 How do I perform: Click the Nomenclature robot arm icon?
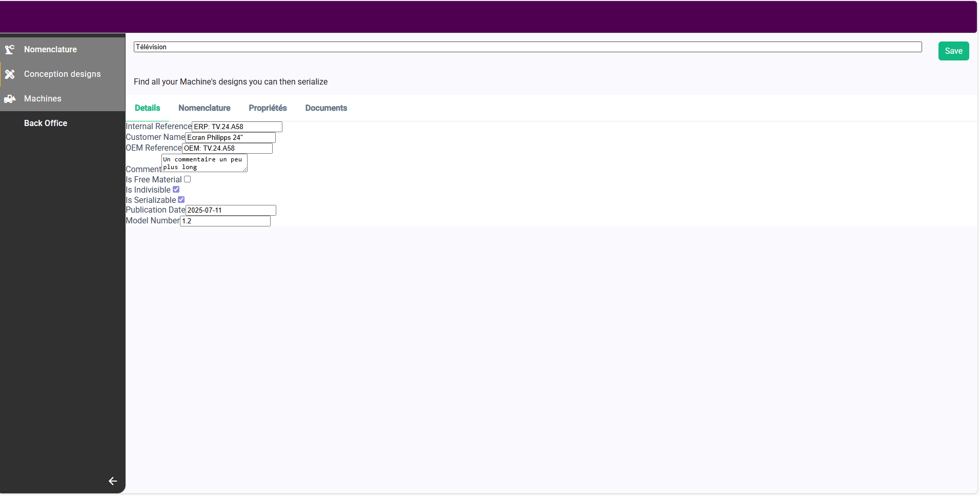(x=10, y=50)
